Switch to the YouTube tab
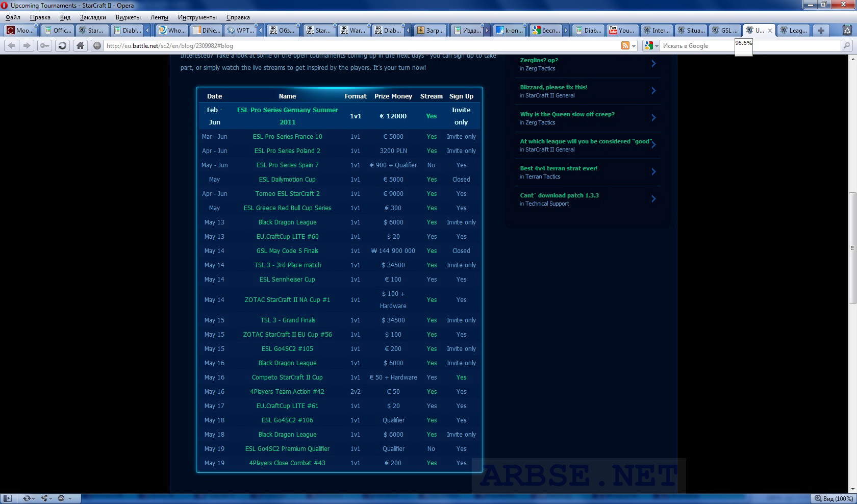The width and height of the screenshot is (857, 504). coord(622,30)
